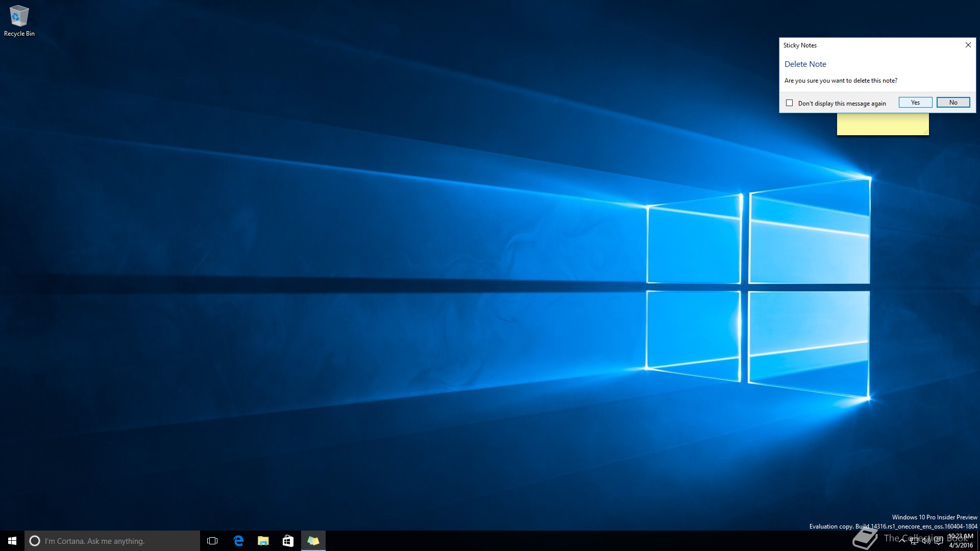The width and height of the screenshot is (980, 551).
Task: Open File Explorer from the taskbar
Action: tap(263, 541)
